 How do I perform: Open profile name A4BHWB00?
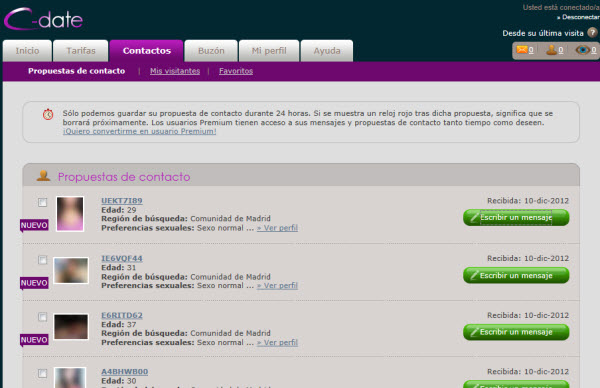(124, 372)
